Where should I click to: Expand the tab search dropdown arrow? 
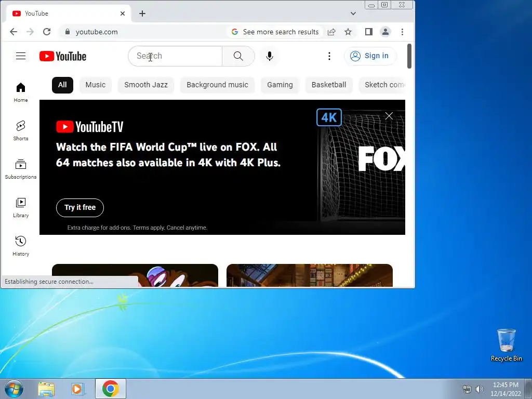353,14
